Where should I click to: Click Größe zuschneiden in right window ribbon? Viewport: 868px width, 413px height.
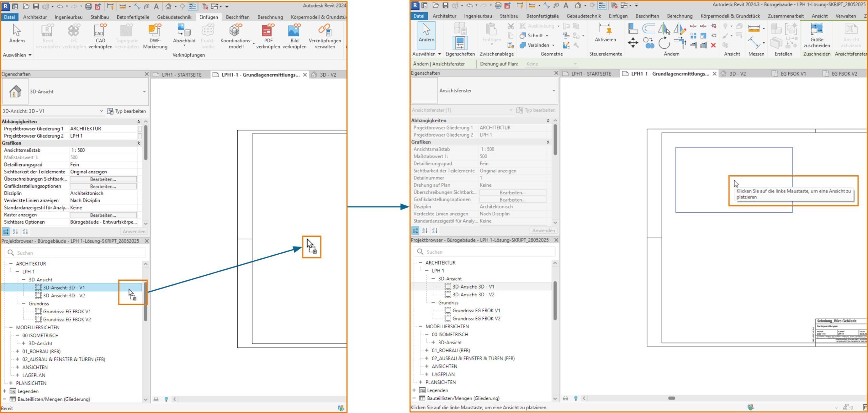click(x=817, y=35)
